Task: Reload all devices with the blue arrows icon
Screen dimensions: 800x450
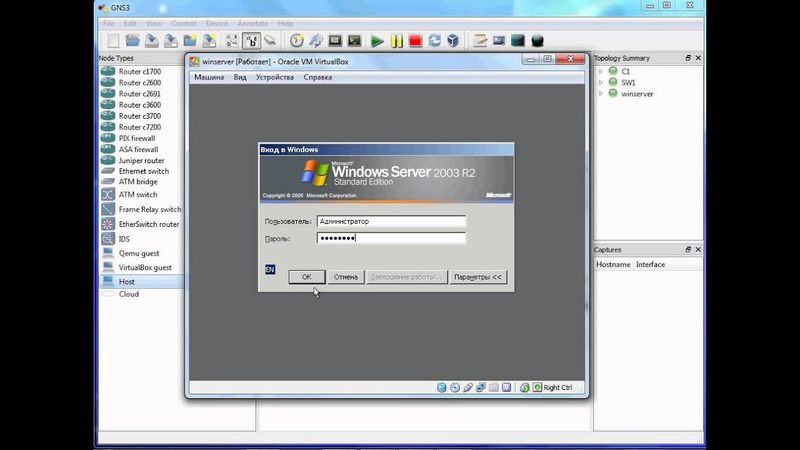Action: [x=434, y=41]
